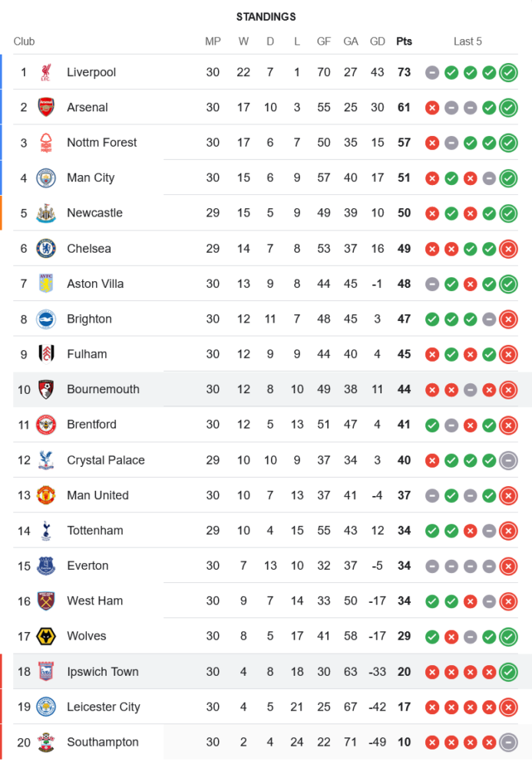Screen dimensions: 532x768
Task: Click Southampton's most recent draw indicator
Action: tap(507, 742)
